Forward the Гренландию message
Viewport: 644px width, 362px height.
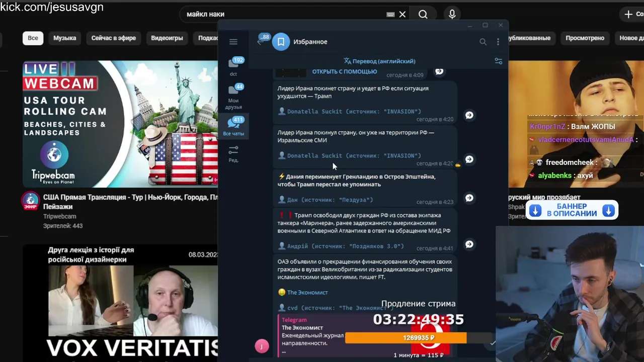pos(469,198)
